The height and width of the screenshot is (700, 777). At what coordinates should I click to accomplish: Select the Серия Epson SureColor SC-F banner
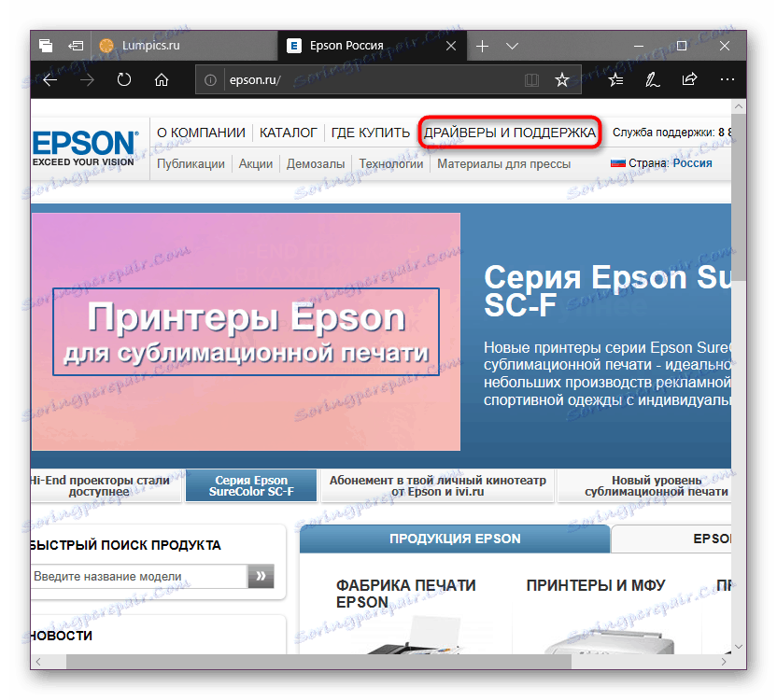250,485
